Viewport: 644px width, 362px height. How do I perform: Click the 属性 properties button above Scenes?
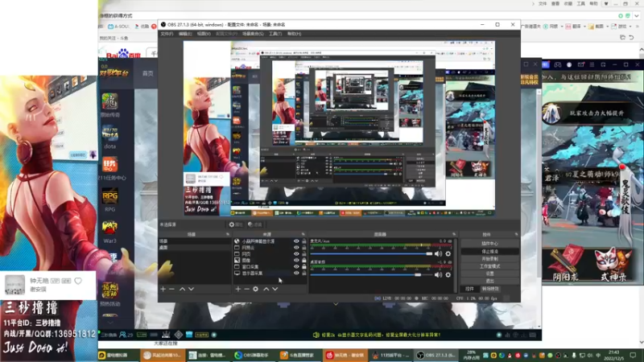click(236, 224)
